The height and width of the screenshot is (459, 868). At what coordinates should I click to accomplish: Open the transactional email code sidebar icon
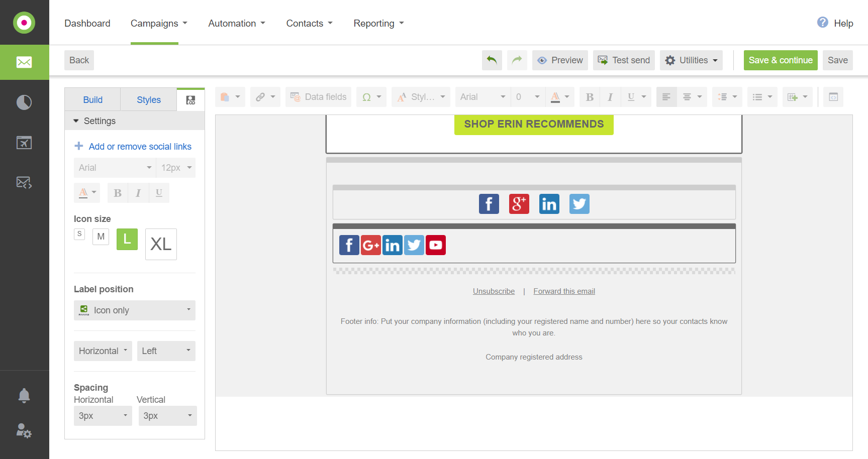coord(24,182)
